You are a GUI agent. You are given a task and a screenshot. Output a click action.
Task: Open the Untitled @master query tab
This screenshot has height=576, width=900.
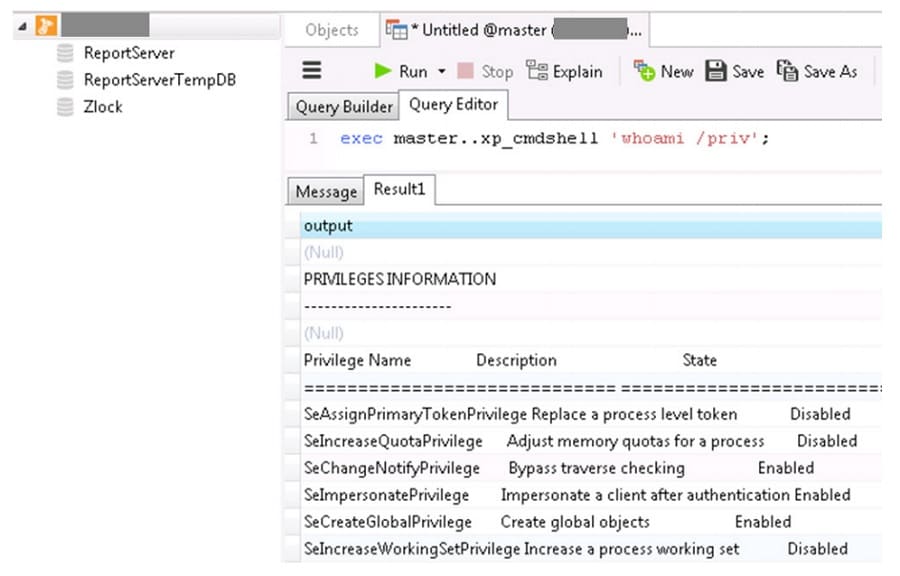[x=515, y=30]
